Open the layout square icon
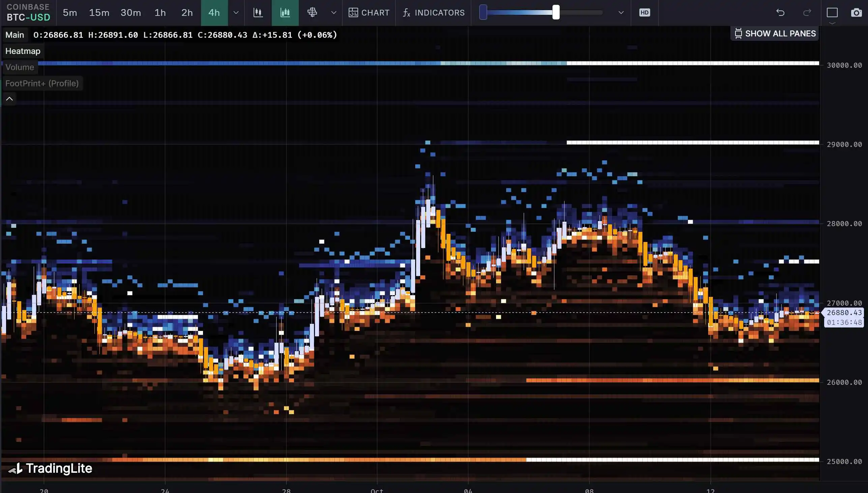 point(832,13)
